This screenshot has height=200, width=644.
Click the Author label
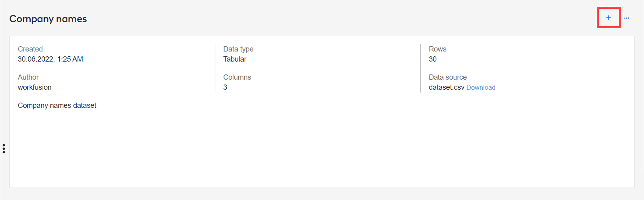(28, 77)
